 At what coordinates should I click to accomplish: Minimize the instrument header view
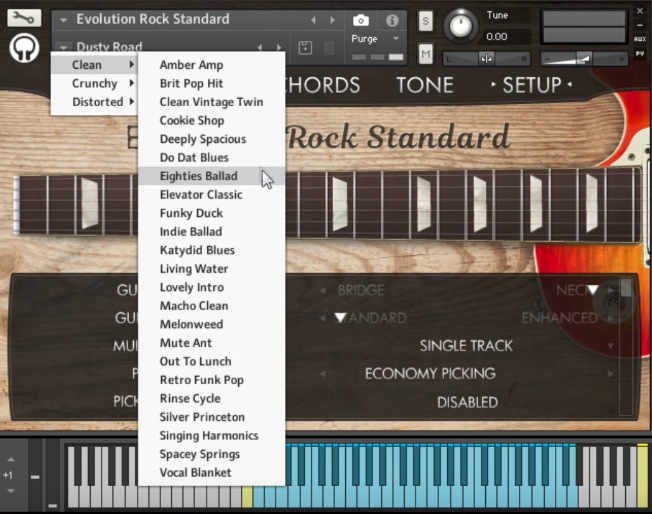pyautogui.click(x=640, y=25)
